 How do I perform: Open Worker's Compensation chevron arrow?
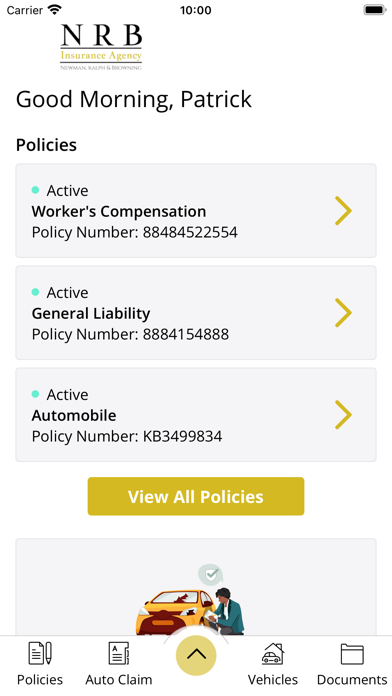[343, 211]
